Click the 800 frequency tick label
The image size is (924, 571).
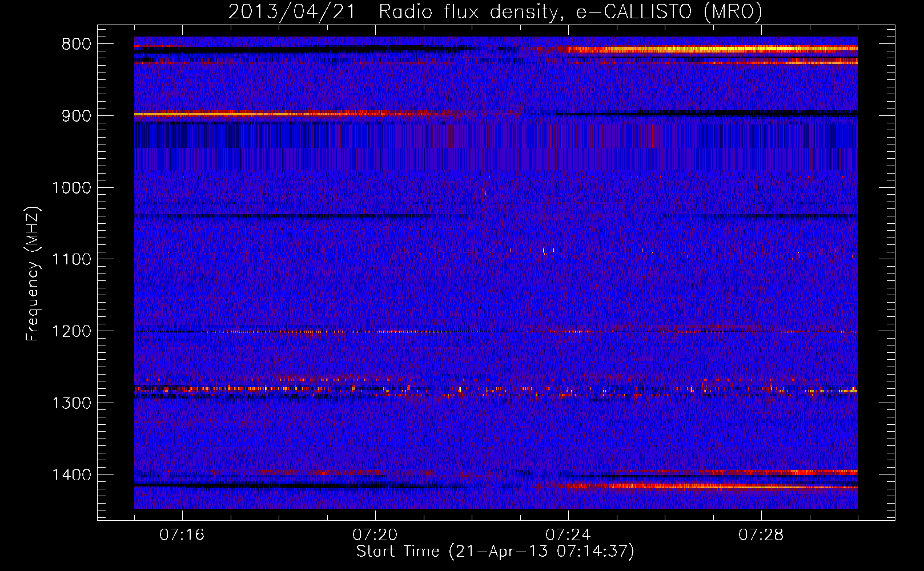(x=77, y=45)
